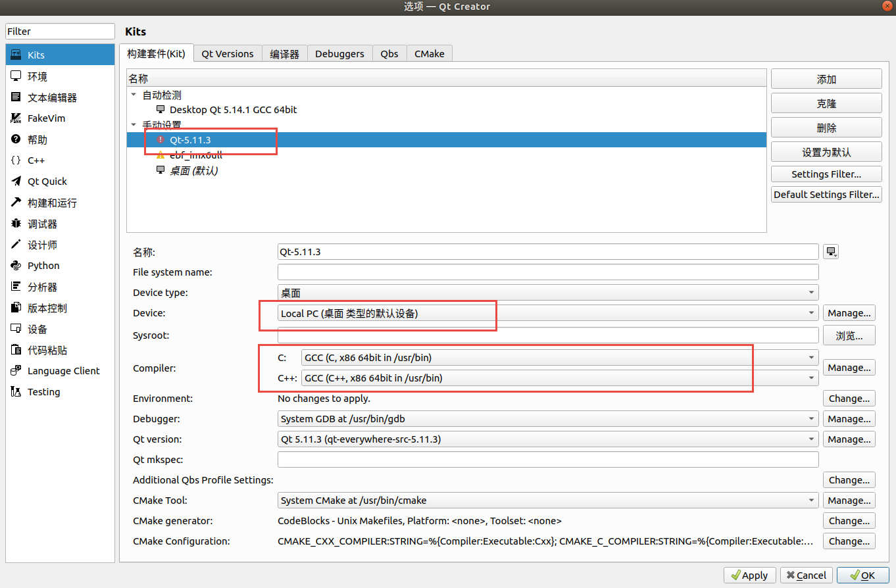
Task: Click the 添加 button
Action: click(826, 79)
